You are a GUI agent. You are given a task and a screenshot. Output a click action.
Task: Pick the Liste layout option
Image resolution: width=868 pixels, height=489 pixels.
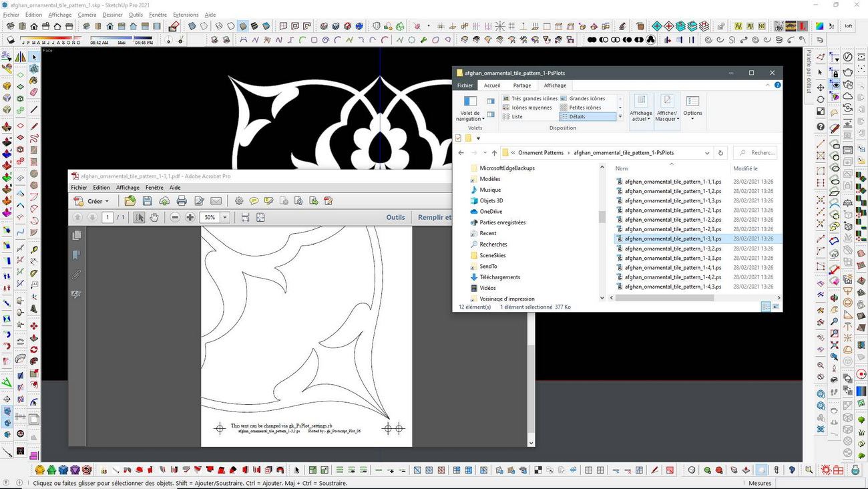[x=513, y=116]
